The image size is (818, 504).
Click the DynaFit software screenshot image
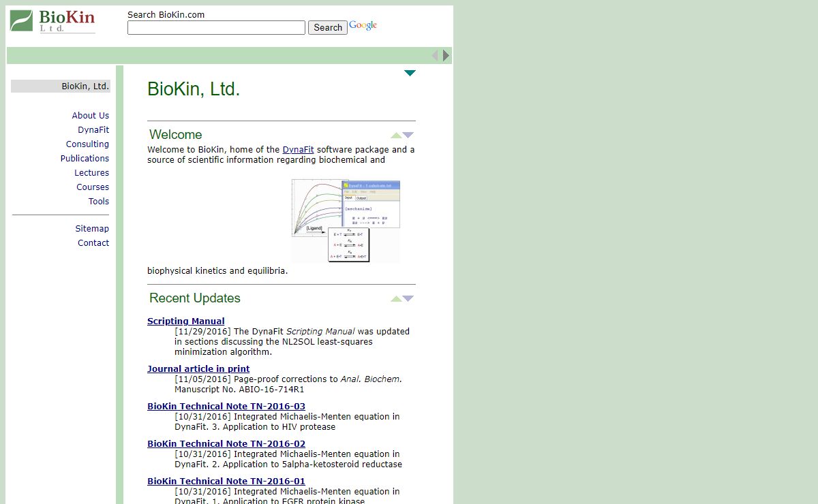tap(346, 221)
